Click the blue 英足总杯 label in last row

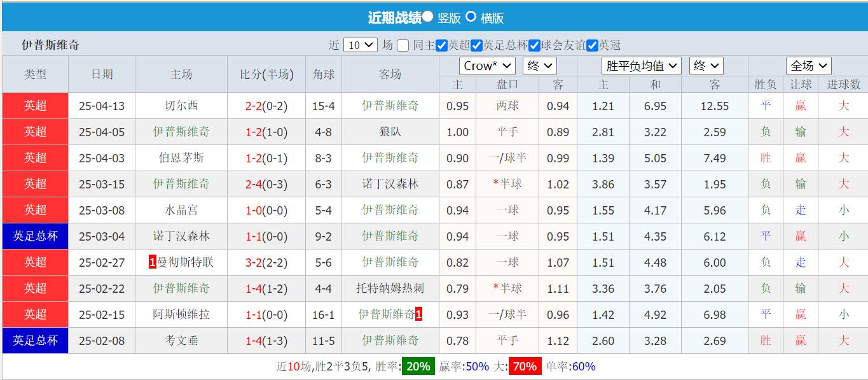point(35,341)
